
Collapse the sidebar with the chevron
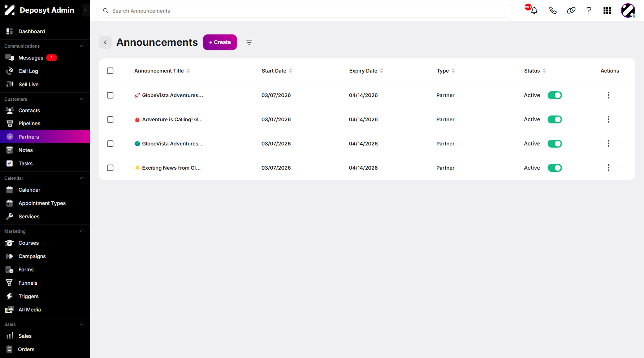pyautogui.click(x=86, y=10)
